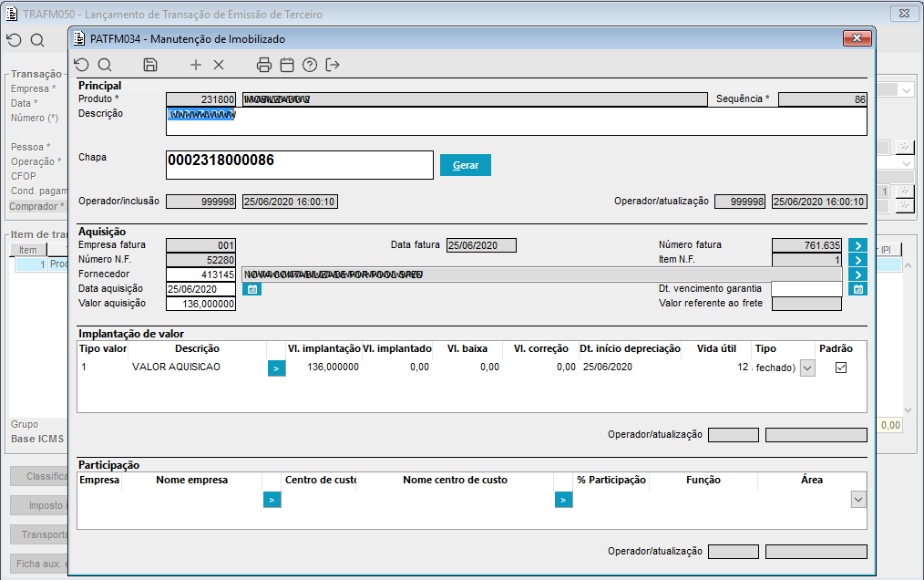
Task: Expand the Área dropdown in Participação
Action: click(x=858, y=500)
